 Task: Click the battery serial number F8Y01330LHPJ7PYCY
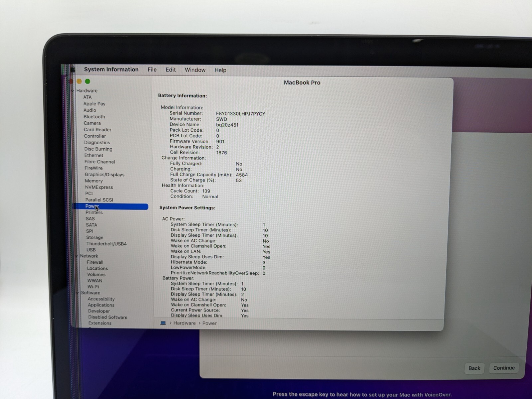point(240,114)
